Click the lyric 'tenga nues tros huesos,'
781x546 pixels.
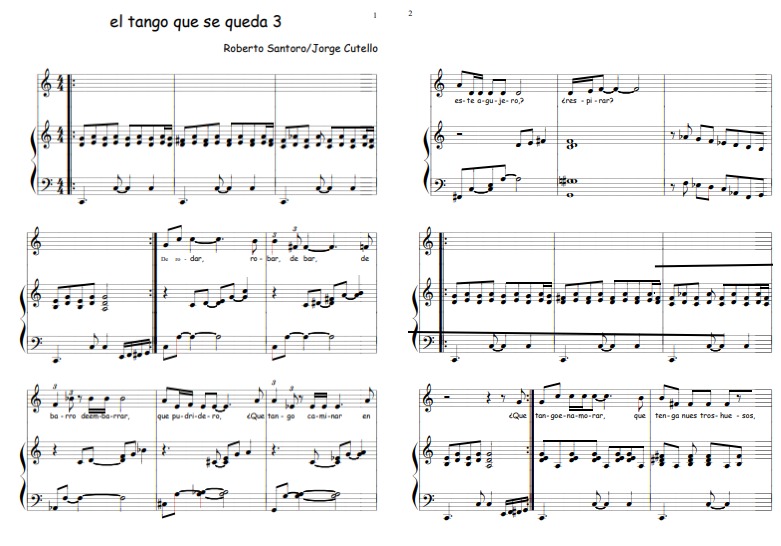(x=705, y=415)
